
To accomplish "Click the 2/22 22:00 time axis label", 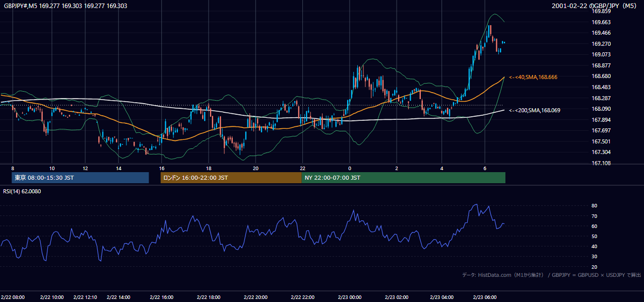I will [x=302, y=297].
